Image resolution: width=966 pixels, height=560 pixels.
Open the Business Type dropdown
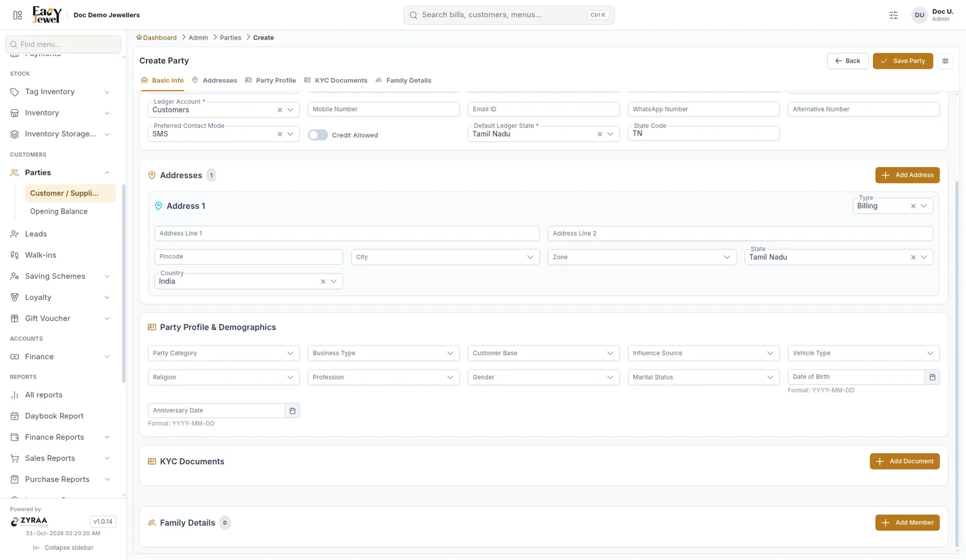click(x=383, y=353)
